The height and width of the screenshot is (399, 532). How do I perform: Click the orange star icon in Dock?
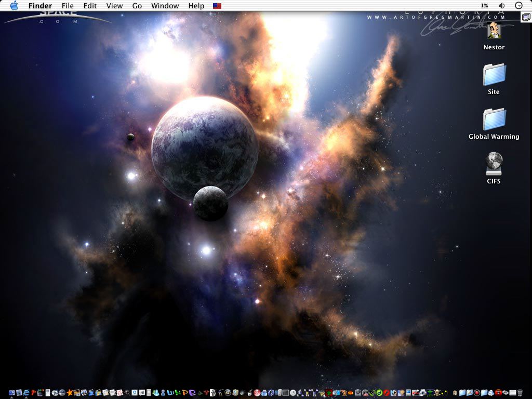tap(70, 393)
